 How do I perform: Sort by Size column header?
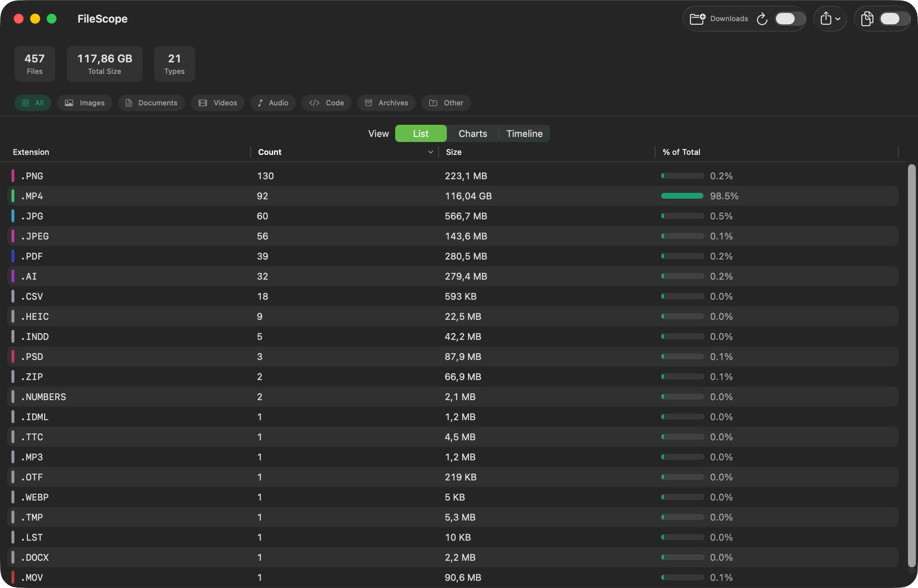tap(454, 152)
